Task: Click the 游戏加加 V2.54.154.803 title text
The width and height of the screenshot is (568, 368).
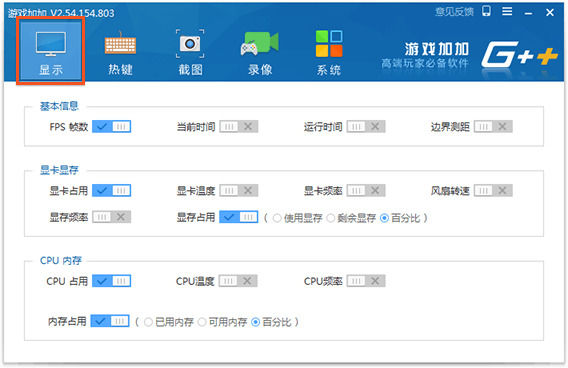Action: pos(61,13)
